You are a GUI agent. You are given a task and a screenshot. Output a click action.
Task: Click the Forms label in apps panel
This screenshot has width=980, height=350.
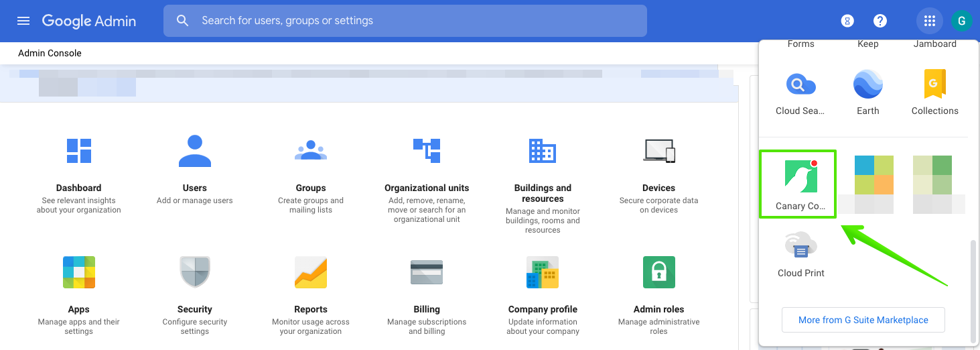(x=801, y=44)
